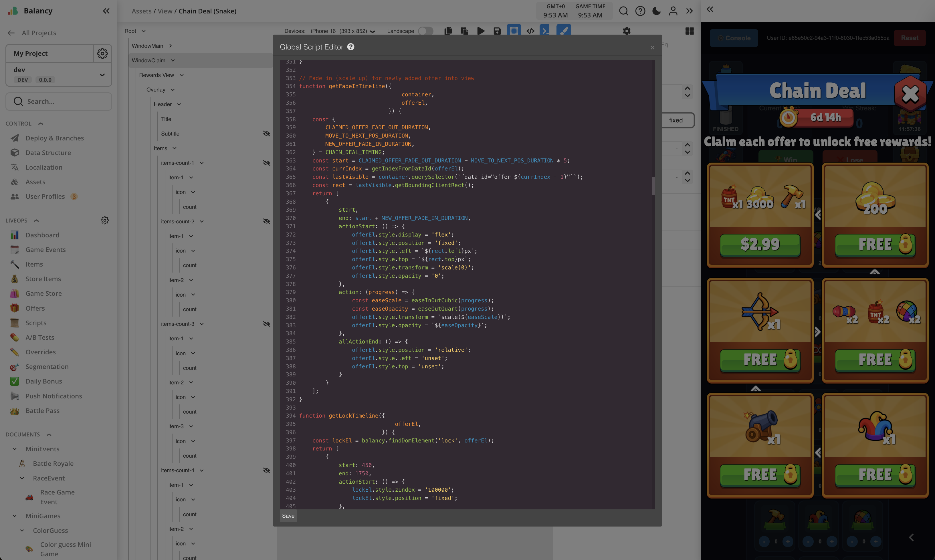
Task: Go to Game Events section
Action: 45,250
